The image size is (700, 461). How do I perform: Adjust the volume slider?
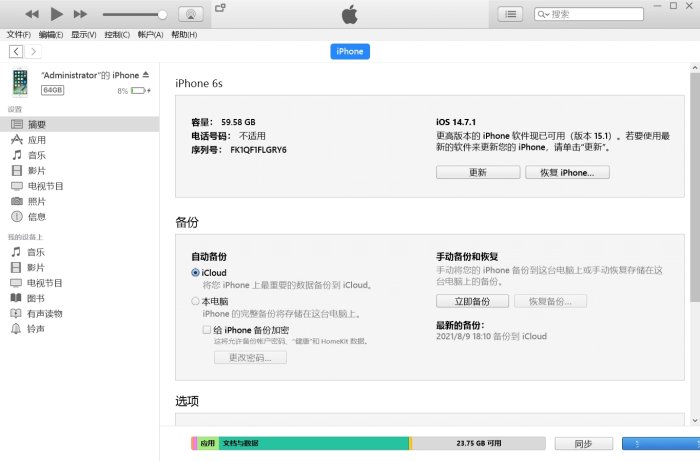click(x=135, y=14)
